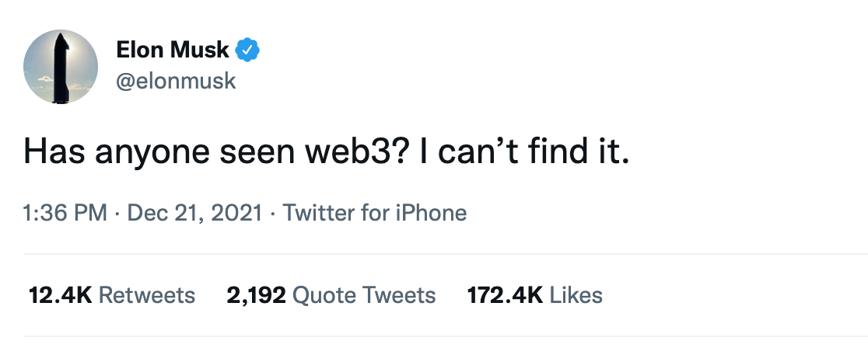Click the word Tweets in Quote Tweets
Viewport: 868px width, 348px height.
tap(399, 295)
